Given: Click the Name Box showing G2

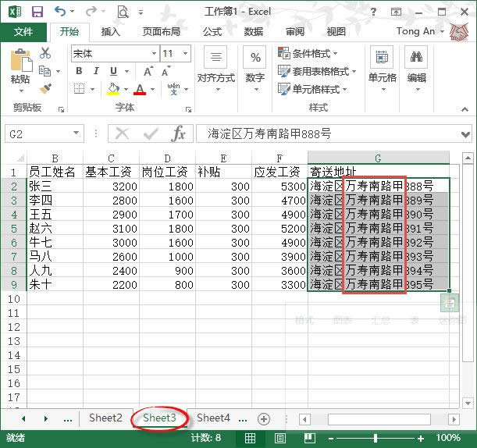Looking at the screenshot, I should [39, 133].
